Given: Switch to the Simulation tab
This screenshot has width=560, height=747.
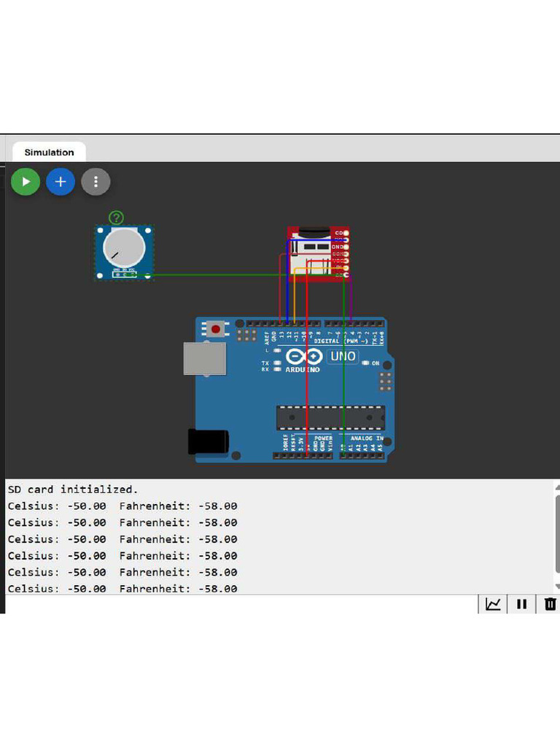Looking at the screenshot, I should coord(49,152).
